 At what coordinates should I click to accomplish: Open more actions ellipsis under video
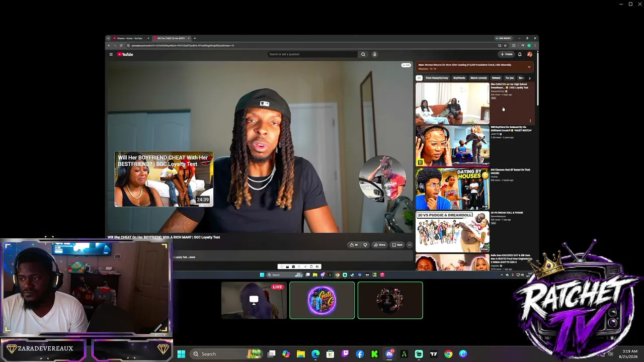click(x=410, y=245)
